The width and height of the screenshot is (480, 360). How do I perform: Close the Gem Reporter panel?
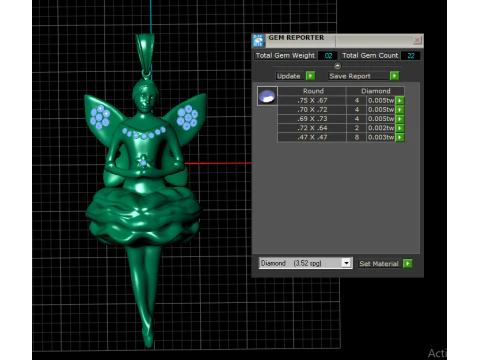point(417,40)
